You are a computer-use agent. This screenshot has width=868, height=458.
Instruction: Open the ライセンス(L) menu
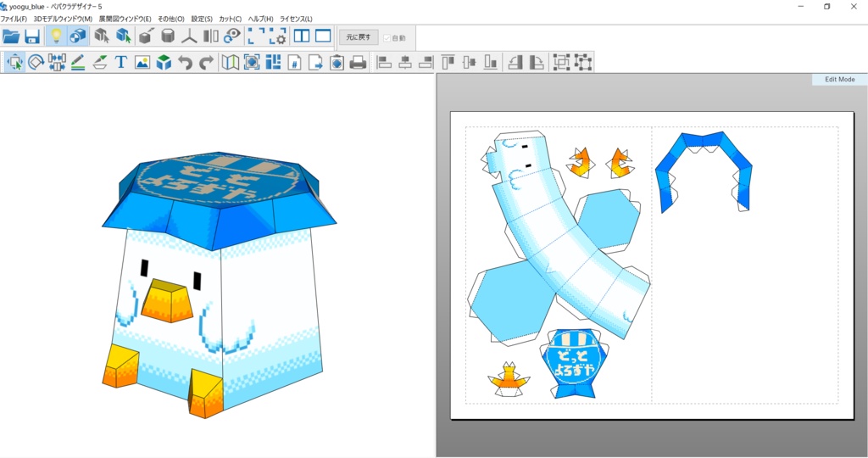click(296, 19)
